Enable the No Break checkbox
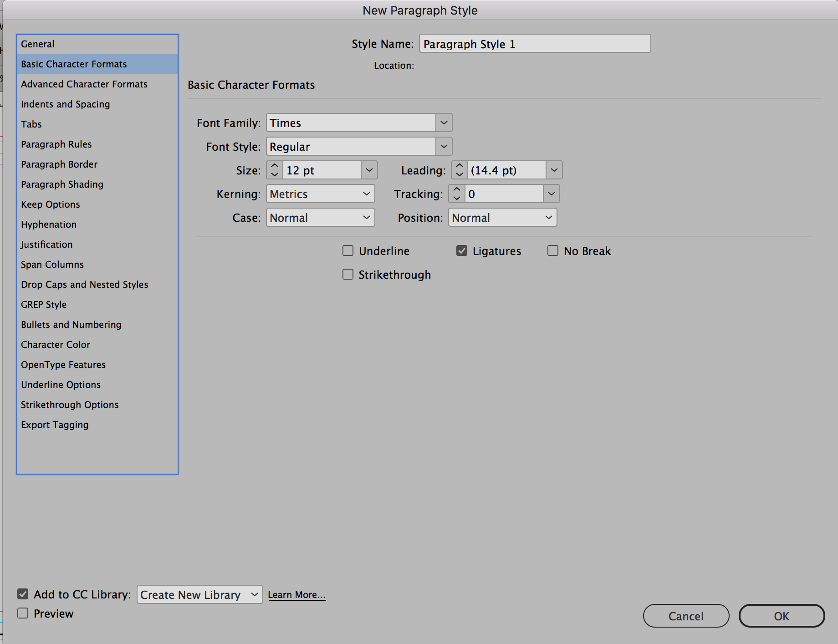 [553, 251]
